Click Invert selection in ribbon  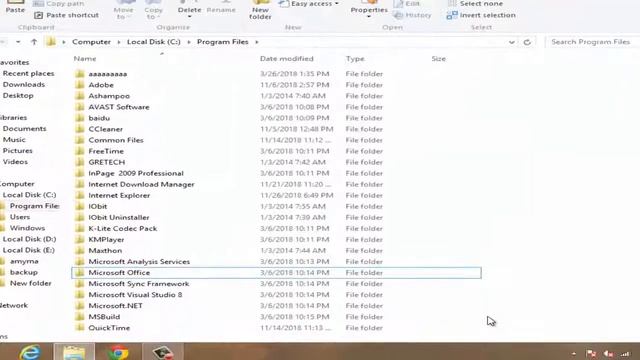click(481, 15)
